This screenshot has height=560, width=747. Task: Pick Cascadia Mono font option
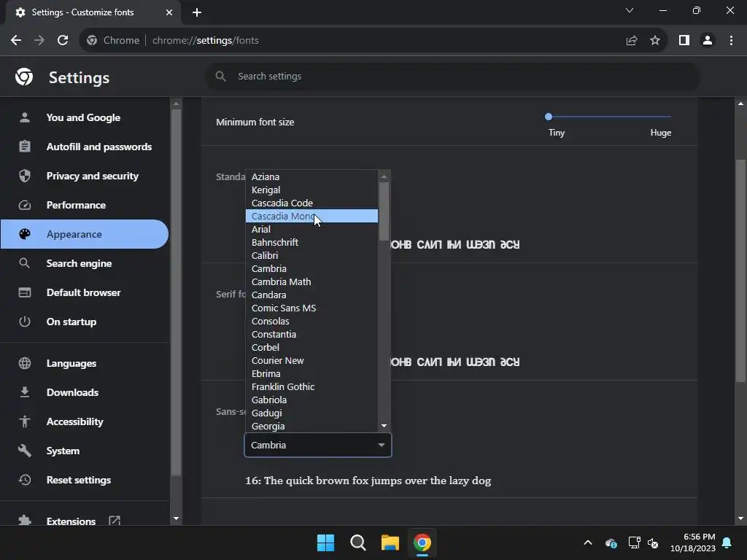tap(311, 216)
